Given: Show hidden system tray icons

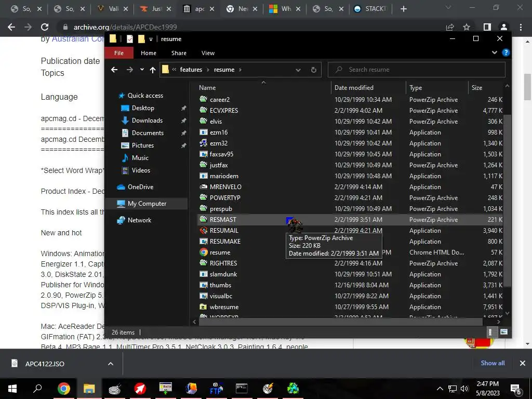Looking at the screenshot, I should click(440, 389).
